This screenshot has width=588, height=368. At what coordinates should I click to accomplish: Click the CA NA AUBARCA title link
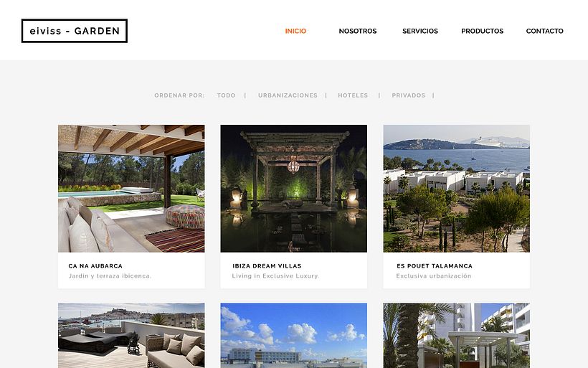tap(95, 266)
